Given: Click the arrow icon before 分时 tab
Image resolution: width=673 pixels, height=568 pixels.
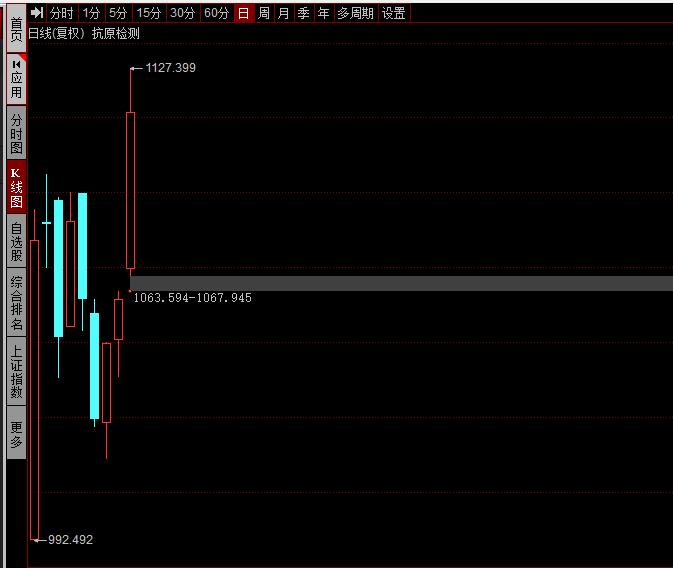Looking at the screenshot, I should coord(37,13).
